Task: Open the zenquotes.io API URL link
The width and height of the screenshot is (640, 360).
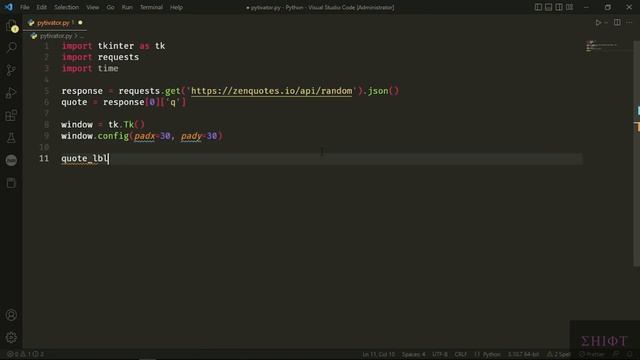Action: 271,91
